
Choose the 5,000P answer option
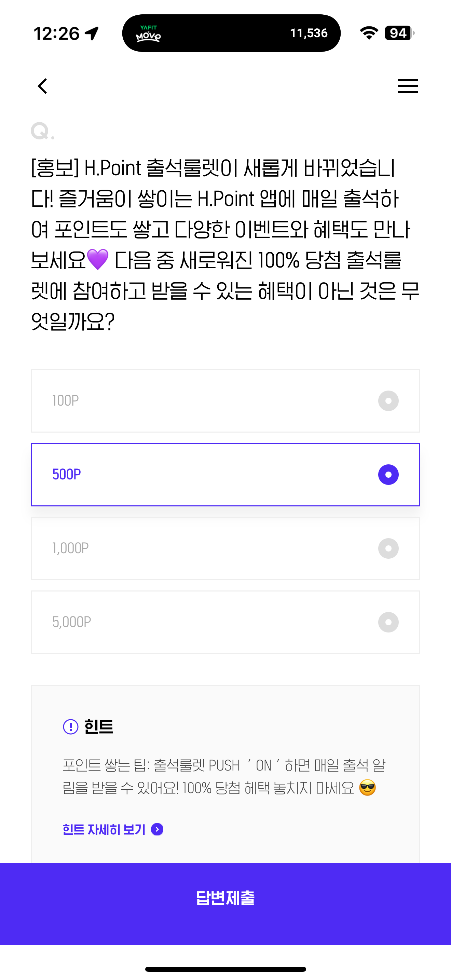tap(225, 622)
